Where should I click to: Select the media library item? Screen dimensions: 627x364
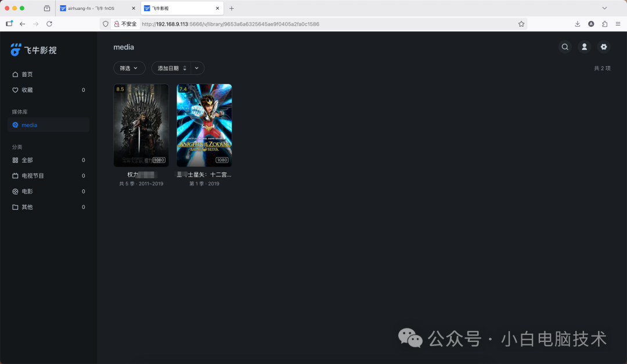pyautogui.click(x=48, y=125)
